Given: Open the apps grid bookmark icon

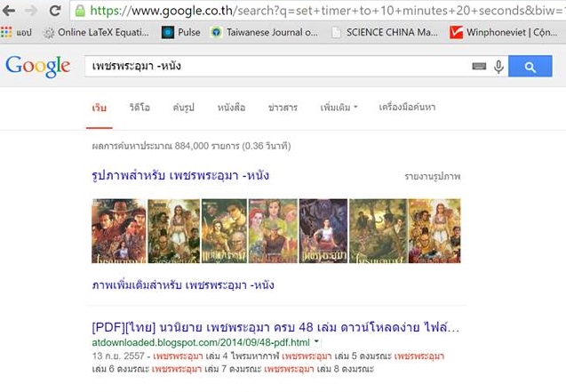Looking at the screenshot, I should point(6,33).
